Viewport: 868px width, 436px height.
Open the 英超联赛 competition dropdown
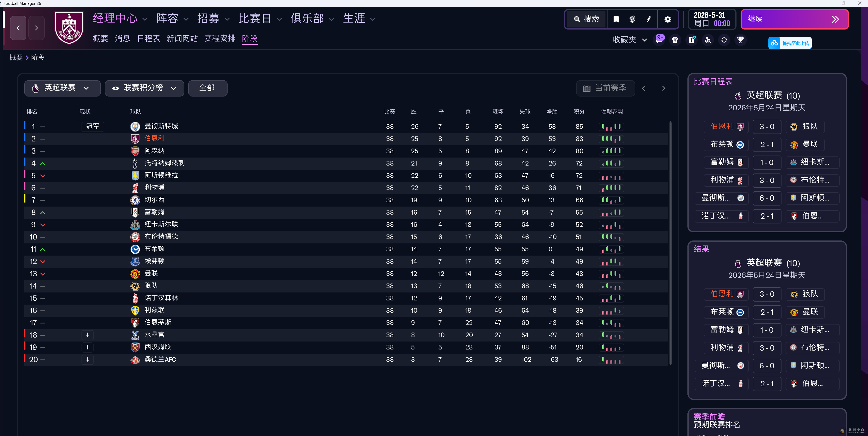[62, 88]
